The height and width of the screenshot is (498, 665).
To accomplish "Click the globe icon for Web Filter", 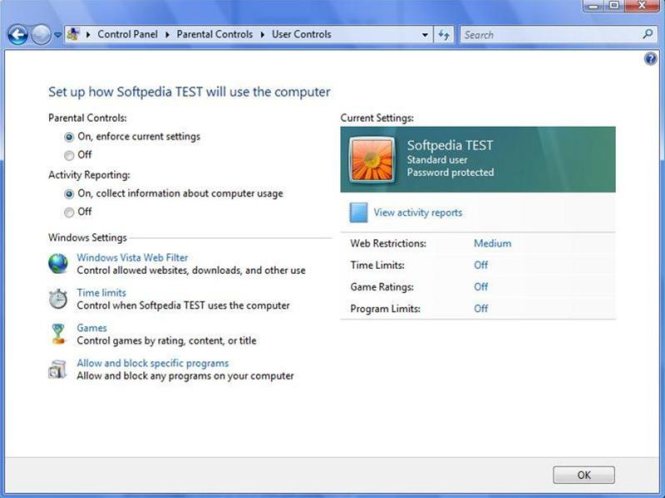I will (58, 263).
